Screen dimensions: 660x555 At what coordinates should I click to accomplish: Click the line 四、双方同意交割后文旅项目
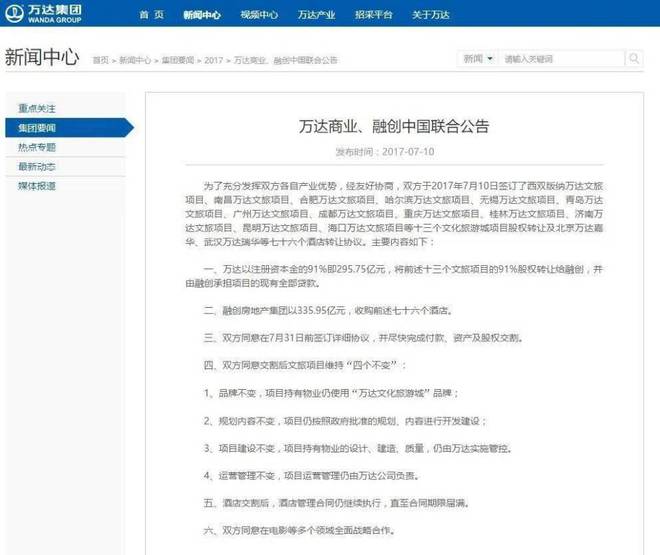tap(305, 365)
